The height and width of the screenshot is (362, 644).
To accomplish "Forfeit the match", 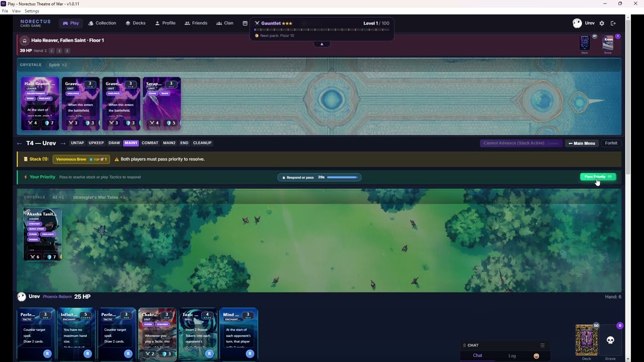I will tap(611, 143).
